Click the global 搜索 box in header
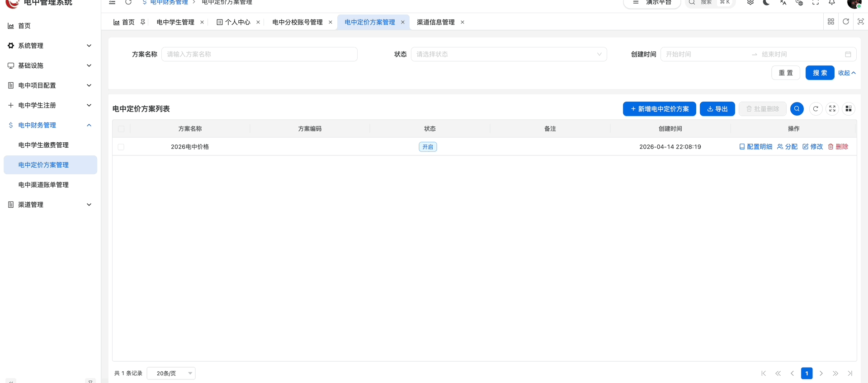868x383 pixels. 710,3
